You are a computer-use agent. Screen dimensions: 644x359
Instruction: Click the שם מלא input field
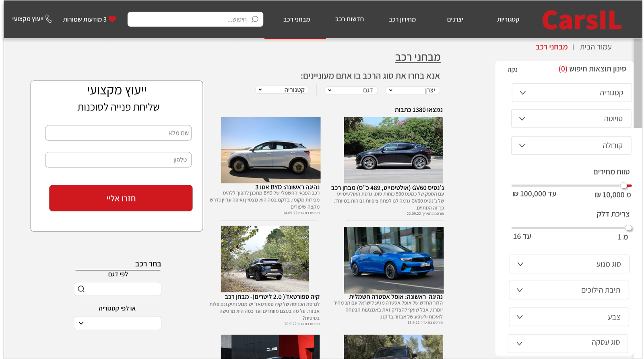118,133
